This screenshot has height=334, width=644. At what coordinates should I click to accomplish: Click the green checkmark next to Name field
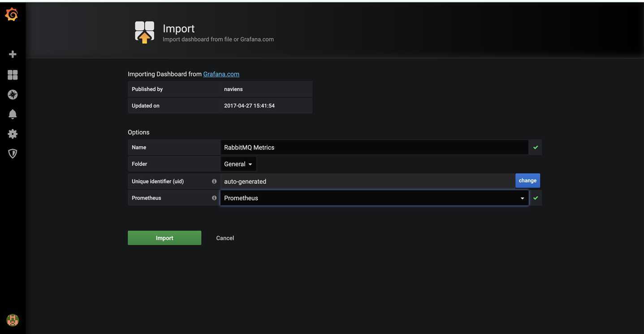coord(536,147)
